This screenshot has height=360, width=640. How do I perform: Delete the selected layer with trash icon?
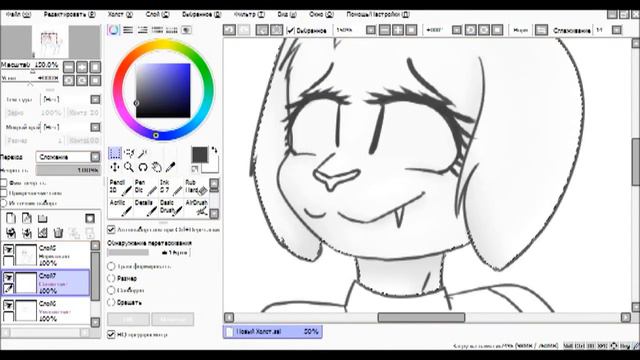58,233
